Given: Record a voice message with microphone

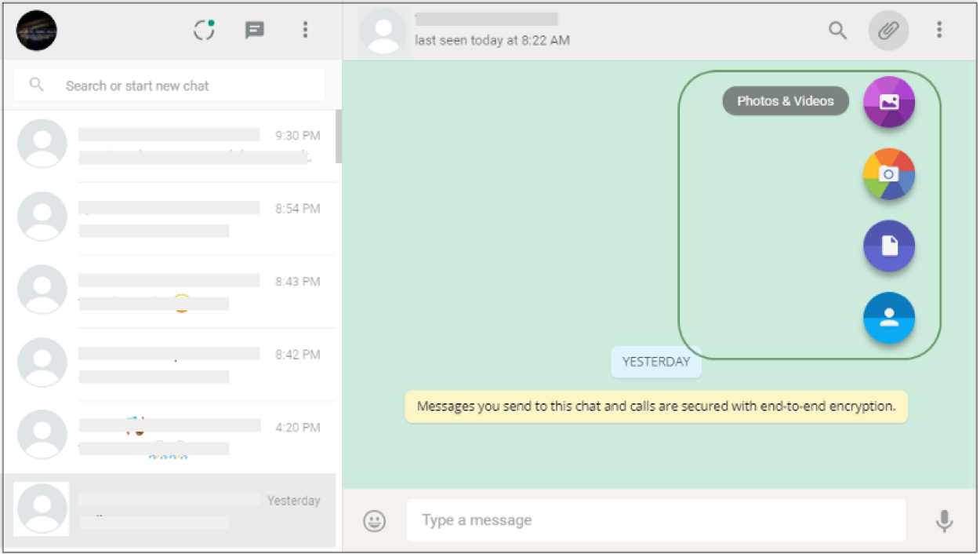Looking at the screenshot, I should (944, 521).
